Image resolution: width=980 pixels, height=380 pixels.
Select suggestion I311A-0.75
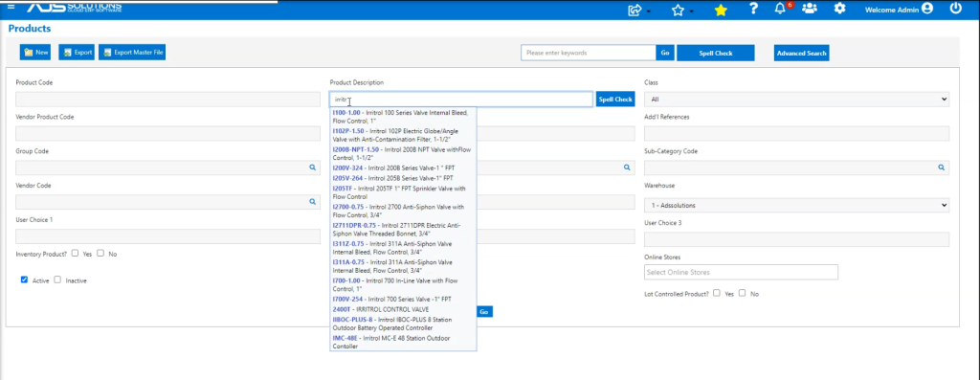tap(403, 266)
